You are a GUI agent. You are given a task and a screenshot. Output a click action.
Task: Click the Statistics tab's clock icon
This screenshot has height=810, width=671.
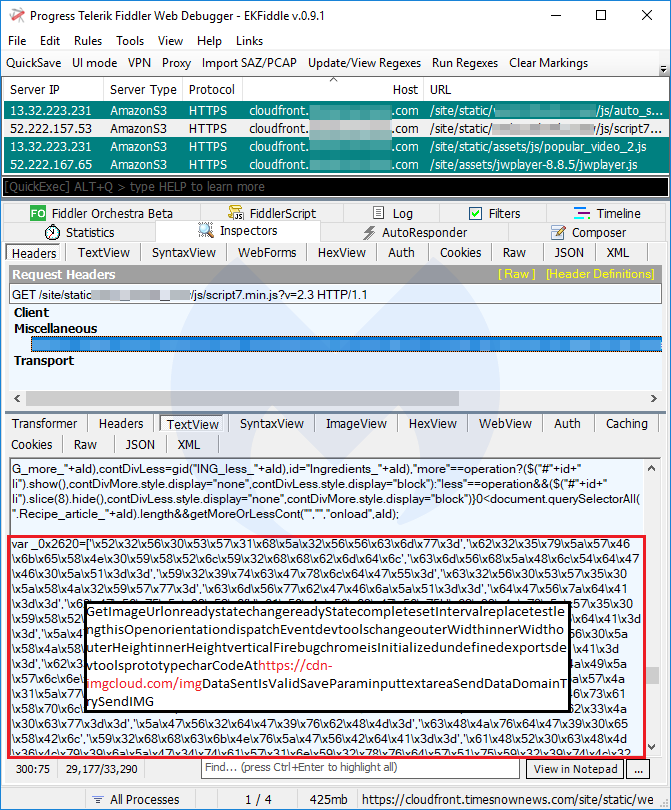tap(50, 232)
